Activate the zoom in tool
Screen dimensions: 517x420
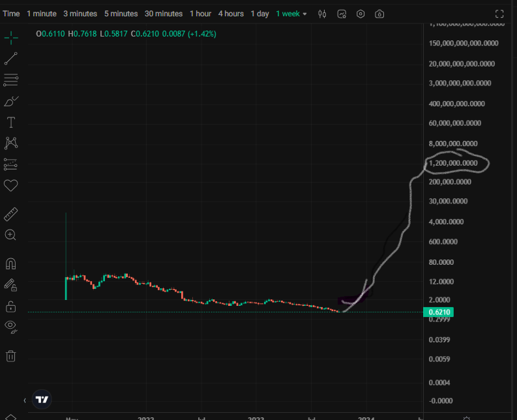click(10, 235)
